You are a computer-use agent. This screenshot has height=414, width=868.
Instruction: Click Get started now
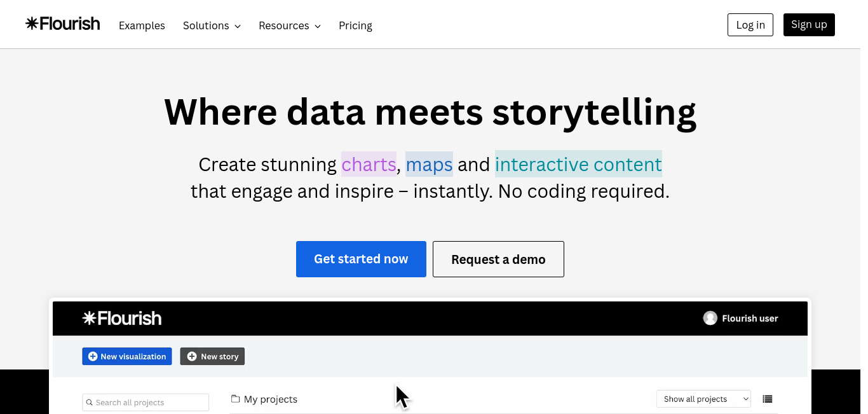361,259
